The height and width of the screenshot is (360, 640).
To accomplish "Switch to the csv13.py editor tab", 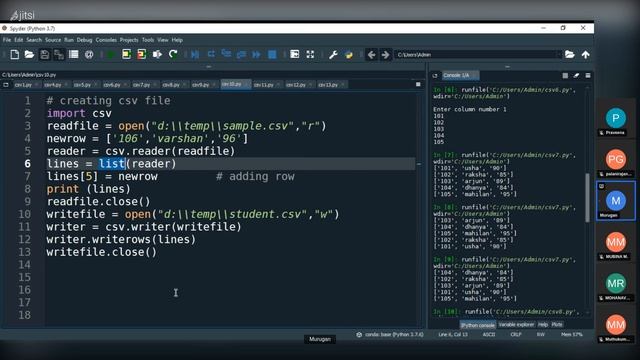I will pyautogui.click(x=328, y=85).
